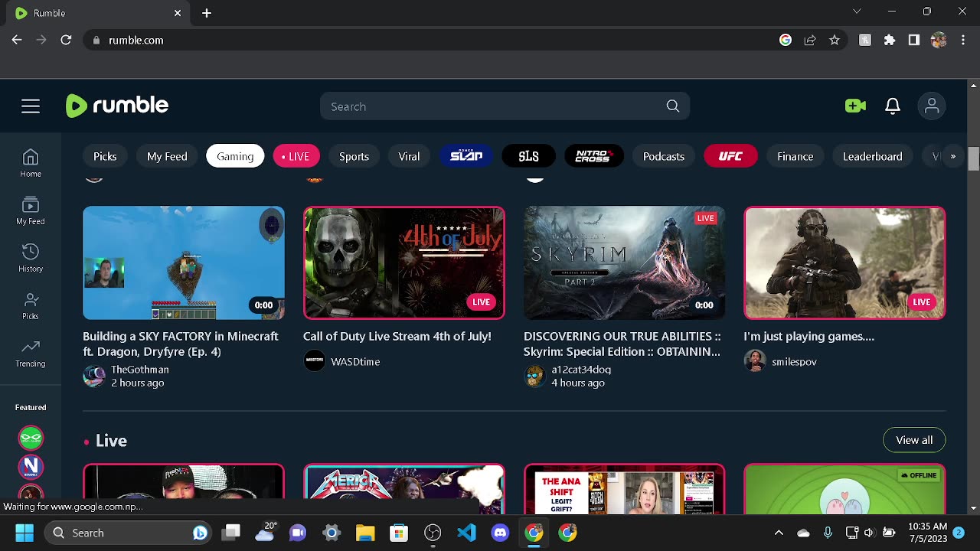Open Trending in sidebar
980x551 pixels.
tap(31, 353)
